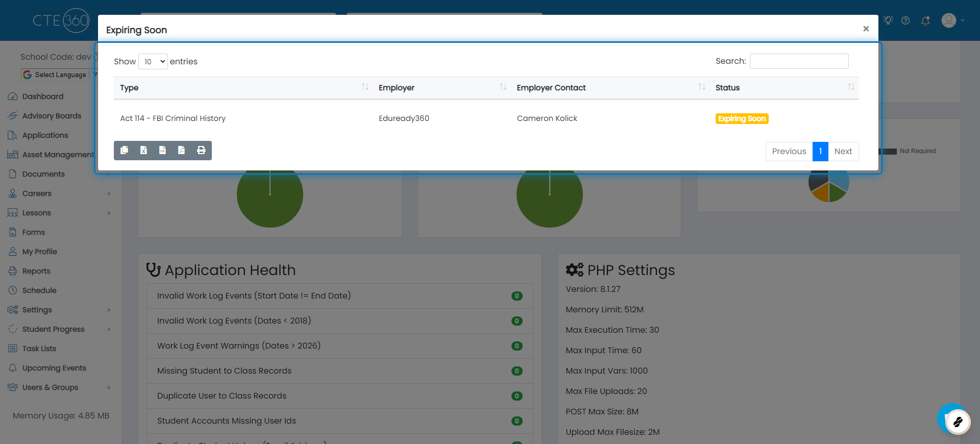The width and height of the screenshot is (980, 444).
Task: Open Schedule from the sidebar
Action: click(39, 290)
